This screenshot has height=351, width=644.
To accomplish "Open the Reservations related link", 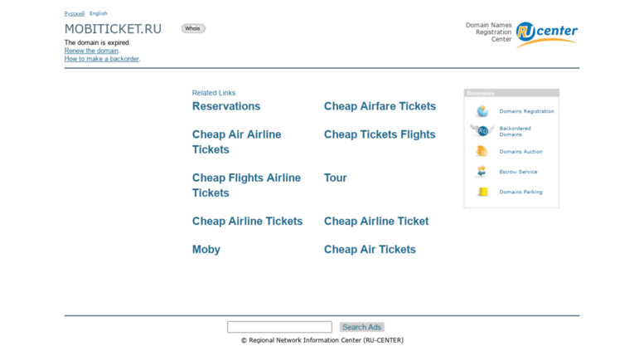I will [x=226, y=106].
